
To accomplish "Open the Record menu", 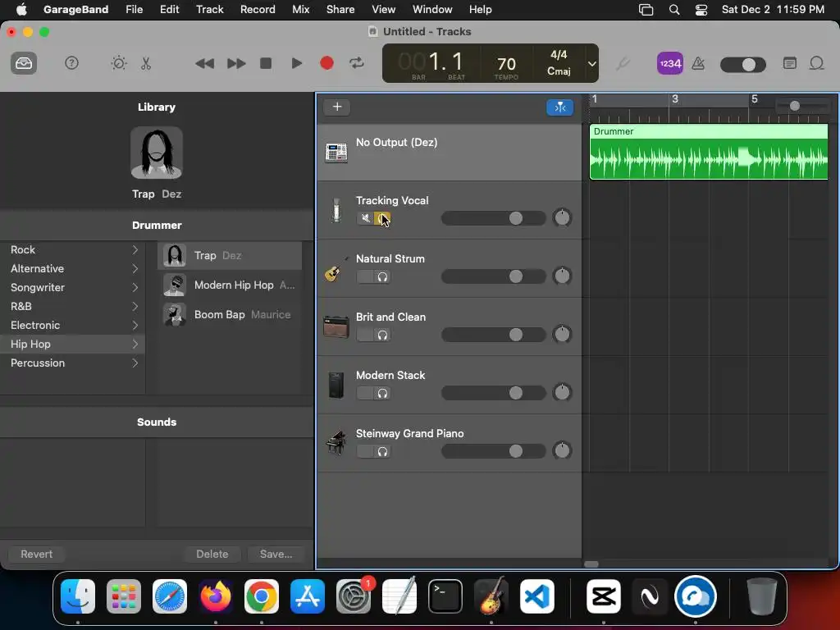I will pos(258,9).
